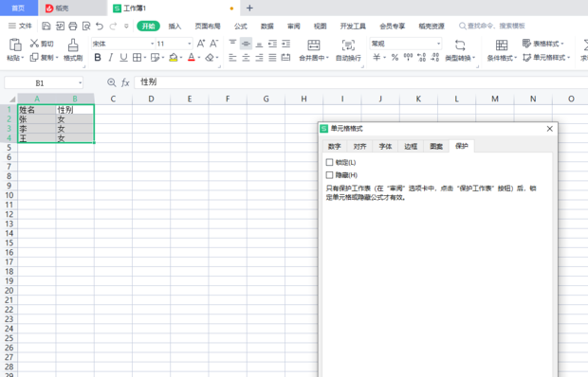The image size is (588, 377).
Task: Check the Hidden (隐藏) checkbox
Action: pos(330,175)
